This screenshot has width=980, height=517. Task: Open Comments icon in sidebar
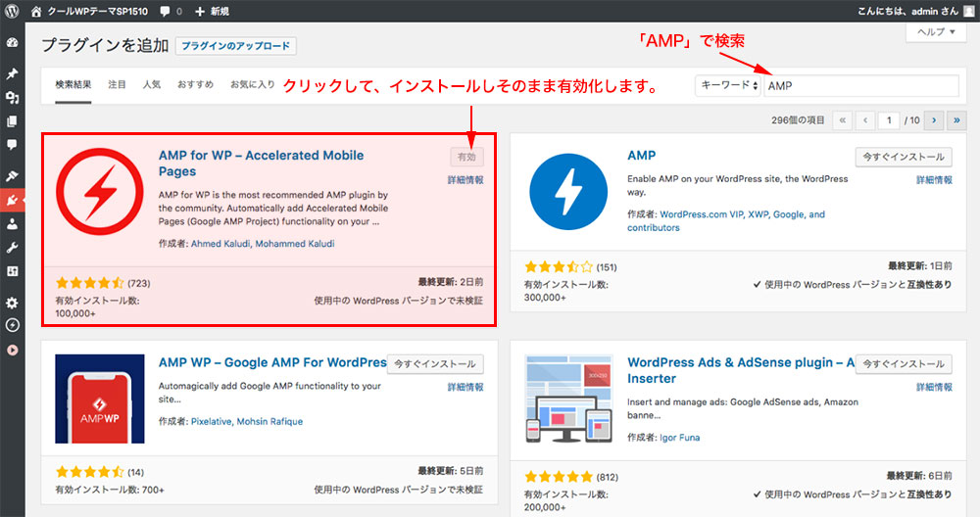click(12, 145)
